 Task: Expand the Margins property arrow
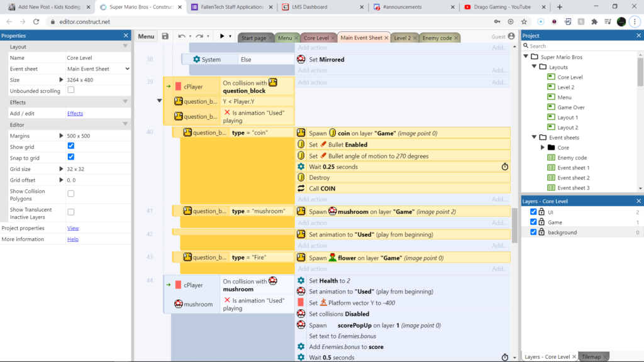(x=61, y=136)
